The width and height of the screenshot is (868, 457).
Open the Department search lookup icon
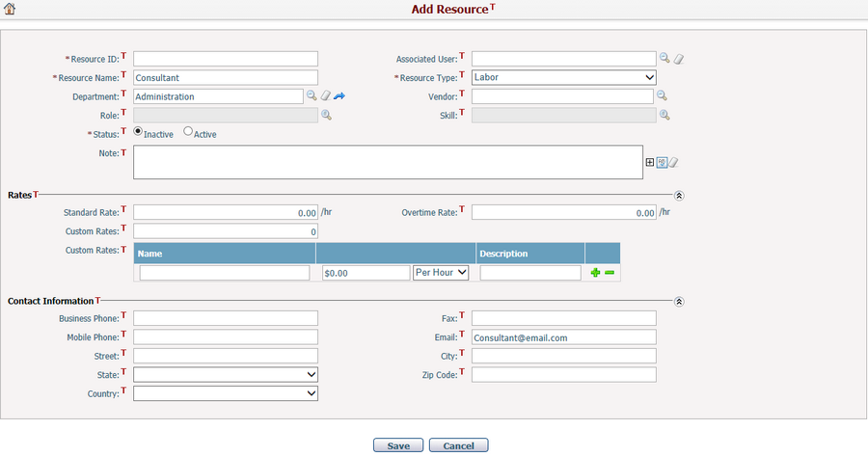(312, 96)
